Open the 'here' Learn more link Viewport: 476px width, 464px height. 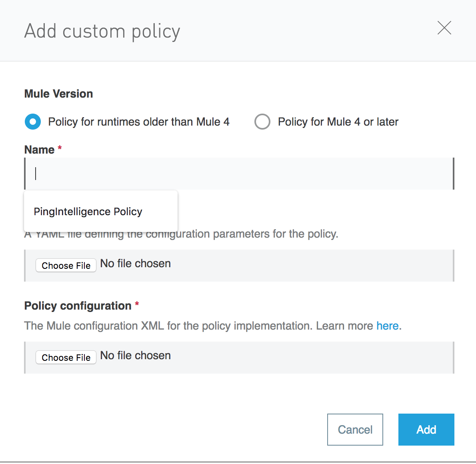(387, 326)
